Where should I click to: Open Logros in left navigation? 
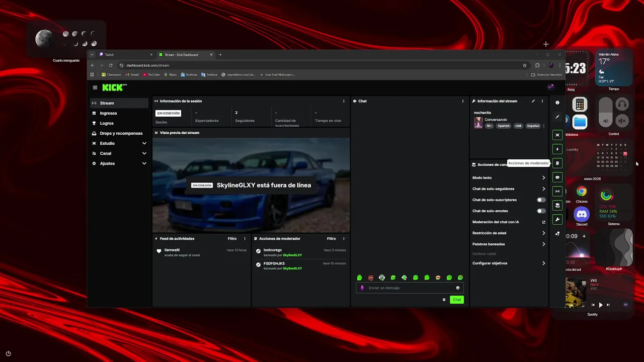point(119,123)
